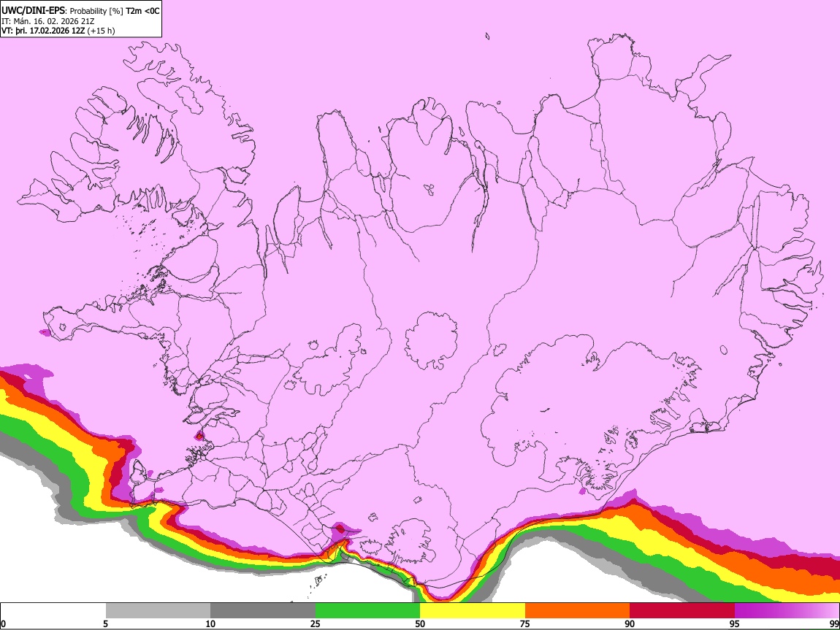Click the 'UWC/DINI-EPS' title text
The height and width of the screenshot is (630, 840).
[33, 11]
